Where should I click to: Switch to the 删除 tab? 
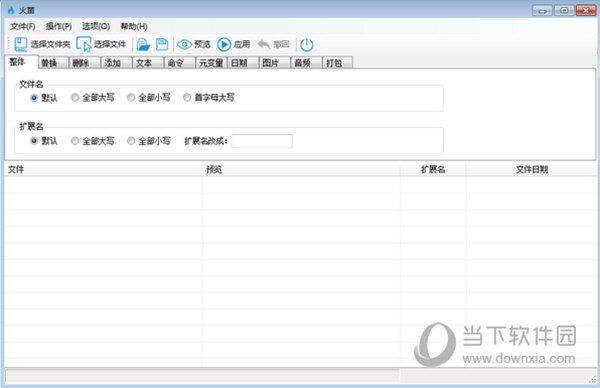pyautogui.click(x=85, y=63)
